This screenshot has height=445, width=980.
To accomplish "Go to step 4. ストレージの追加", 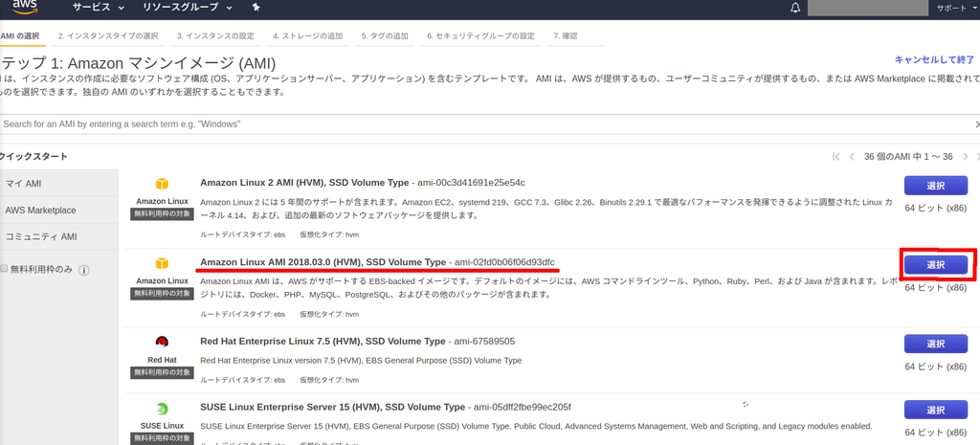I will pos(308,36).
